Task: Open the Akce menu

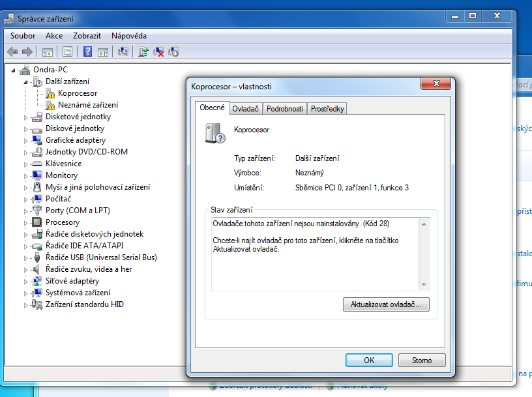Action: (x=54, y=36)
